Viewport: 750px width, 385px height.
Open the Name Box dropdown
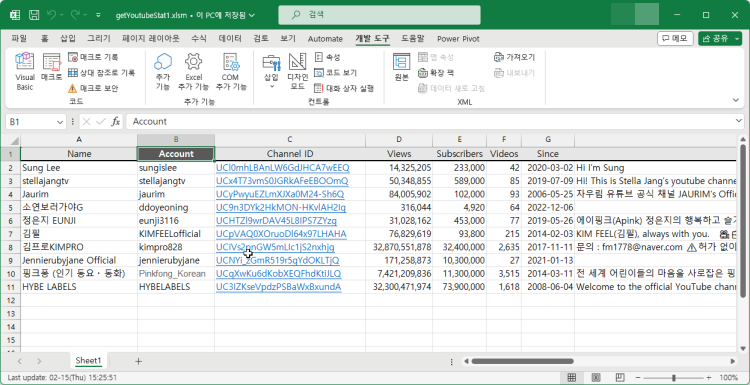pyautogui.click(x=60, y=121)
